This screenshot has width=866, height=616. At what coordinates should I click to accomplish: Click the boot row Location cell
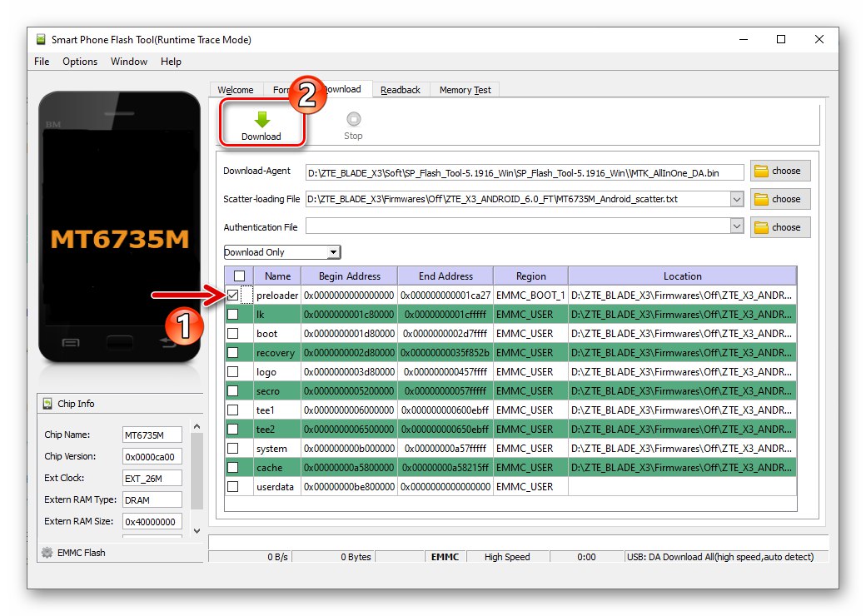pos(682,334)
